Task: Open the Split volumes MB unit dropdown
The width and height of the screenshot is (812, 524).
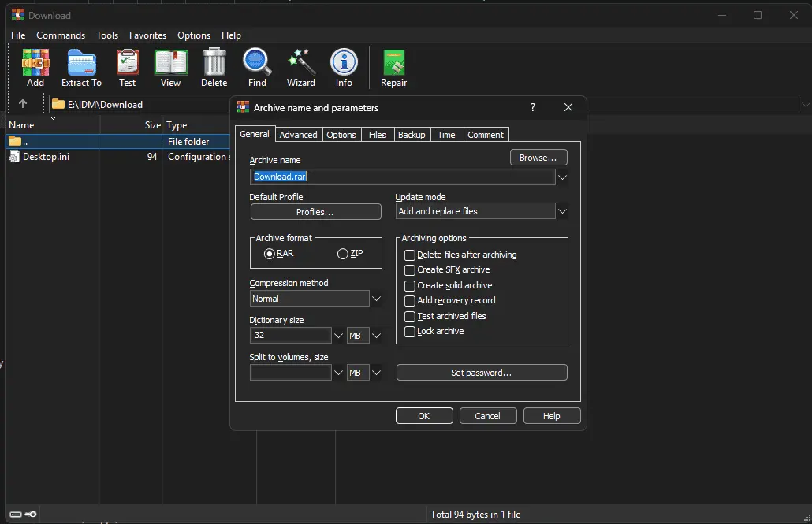Action: 377,373
